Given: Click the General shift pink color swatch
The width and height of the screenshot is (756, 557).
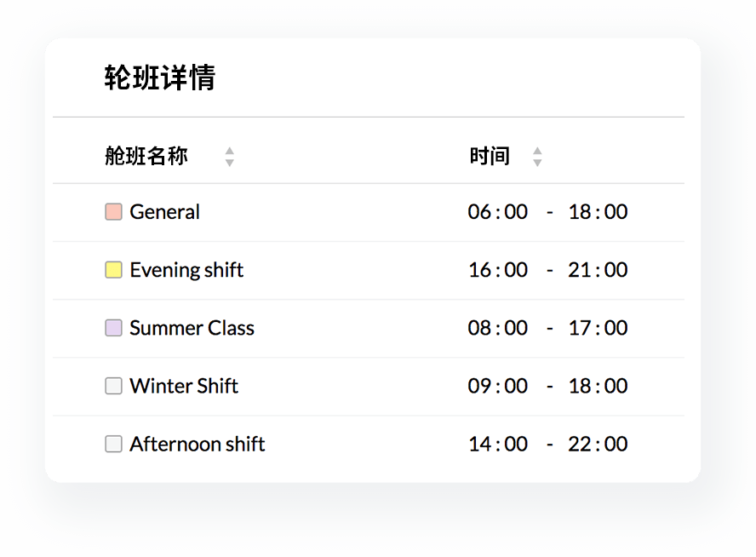Looking at the screenshot, I should (x=113, y=212).
